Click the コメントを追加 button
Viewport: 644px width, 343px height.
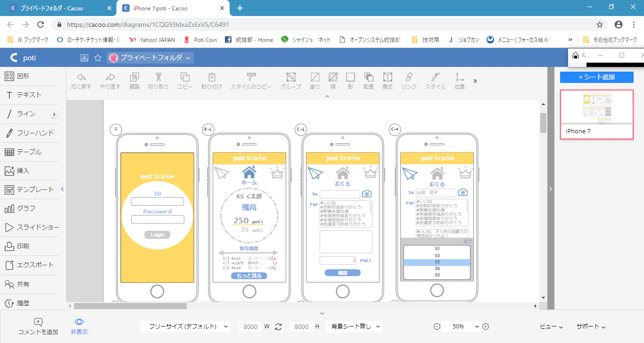[38, 326]
